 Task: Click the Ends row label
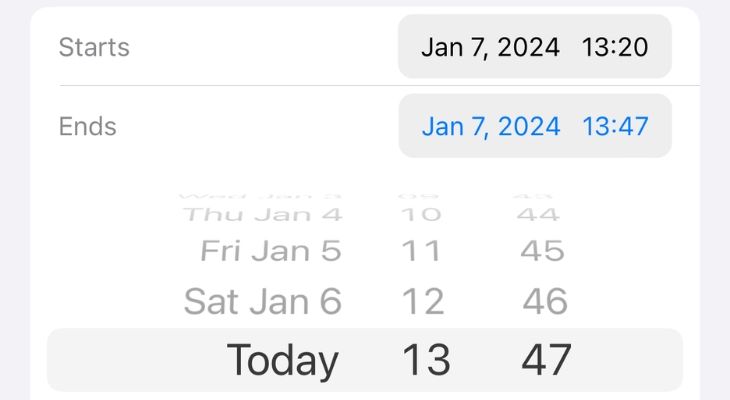tap(88, 127)
